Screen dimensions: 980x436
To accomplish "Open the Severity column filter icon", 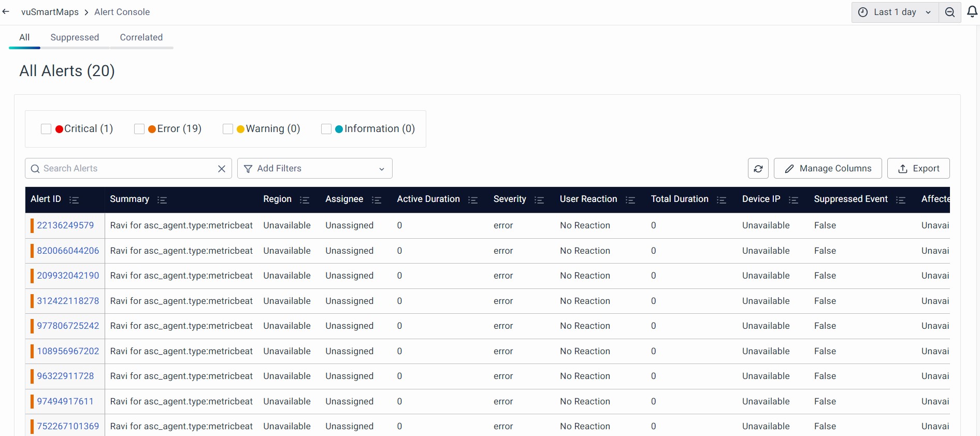I will tap(539, 200).
